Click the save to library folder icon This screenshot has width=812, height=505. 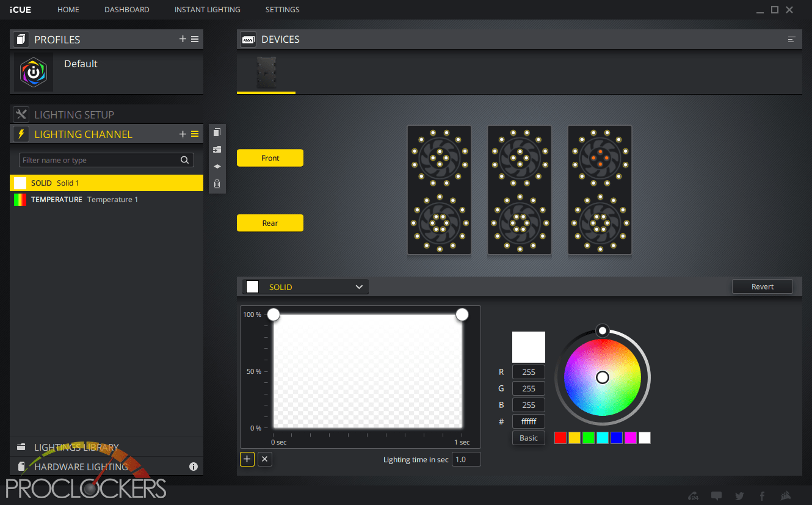coord(217,150)
